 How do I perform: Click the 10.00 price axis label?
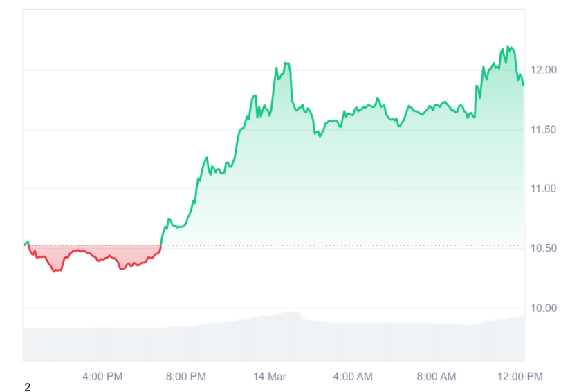point(543,308)
